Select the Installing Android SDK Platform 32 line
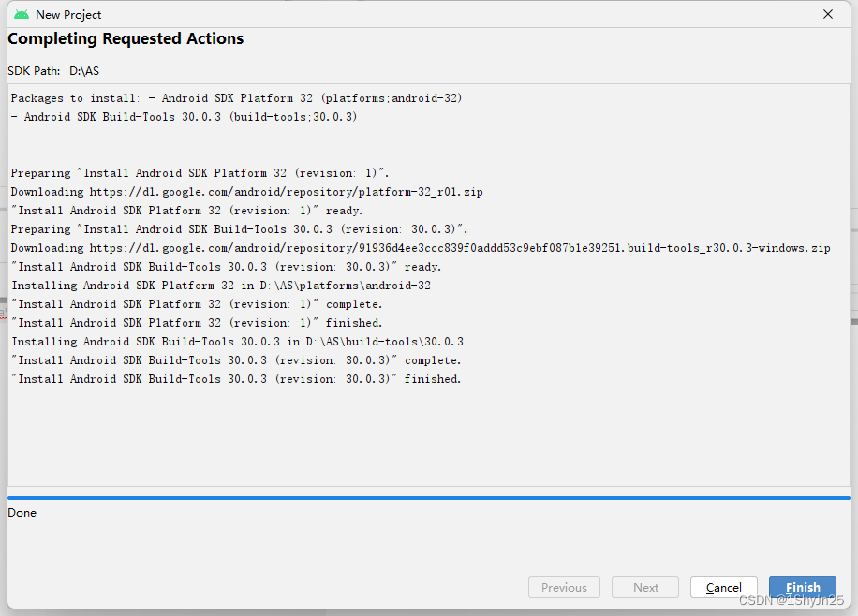This screenshot has width=858, height=616. (x=221, y=285)
